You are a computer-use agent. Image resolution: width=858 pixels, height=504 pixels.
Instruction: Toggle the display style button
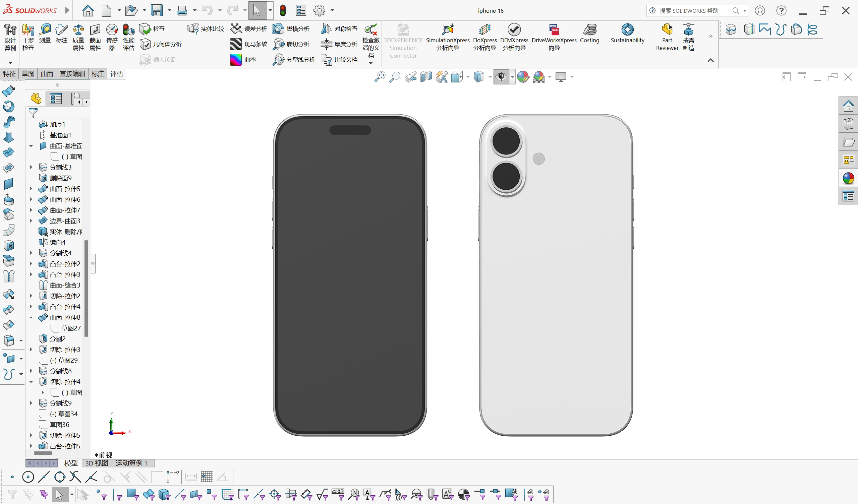(x=480, y=76)
